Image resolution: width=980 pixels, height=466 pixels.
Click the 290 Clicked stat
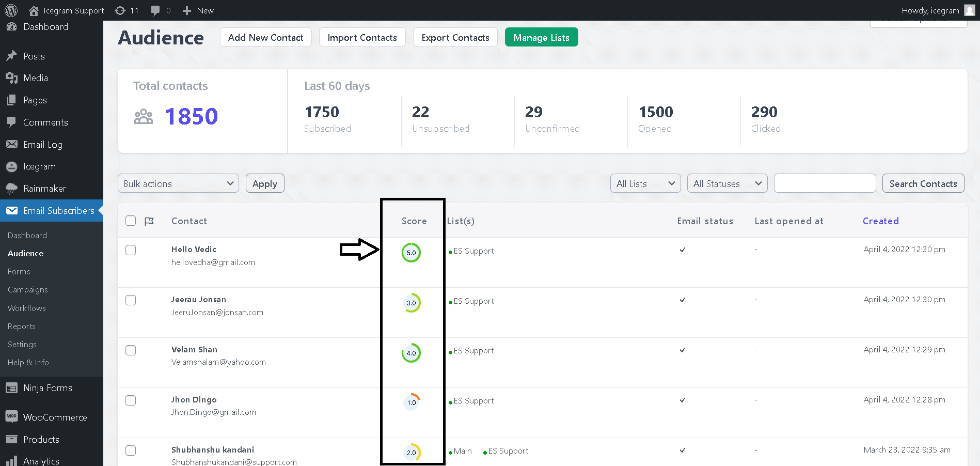(766, 119)
